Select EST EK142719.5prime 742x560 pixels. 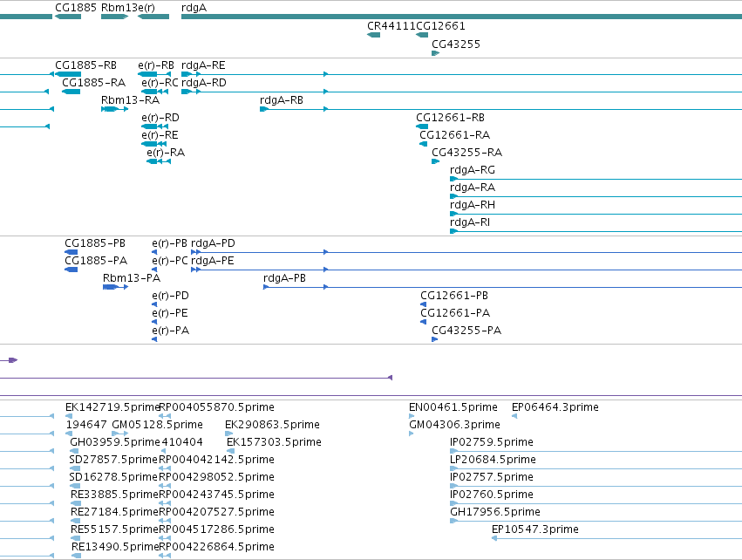pos(112,407)
